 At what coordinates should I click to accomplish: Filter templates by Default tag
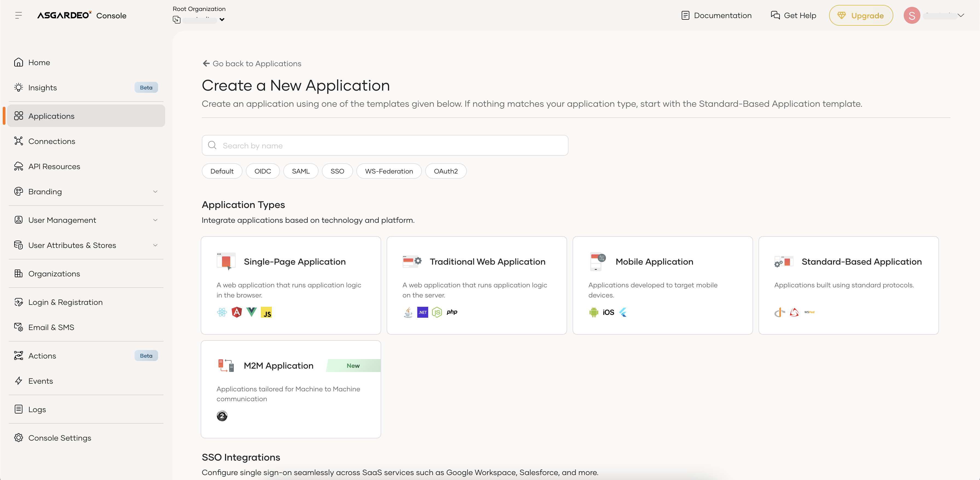pyautogui.click(x=222, y=171)
